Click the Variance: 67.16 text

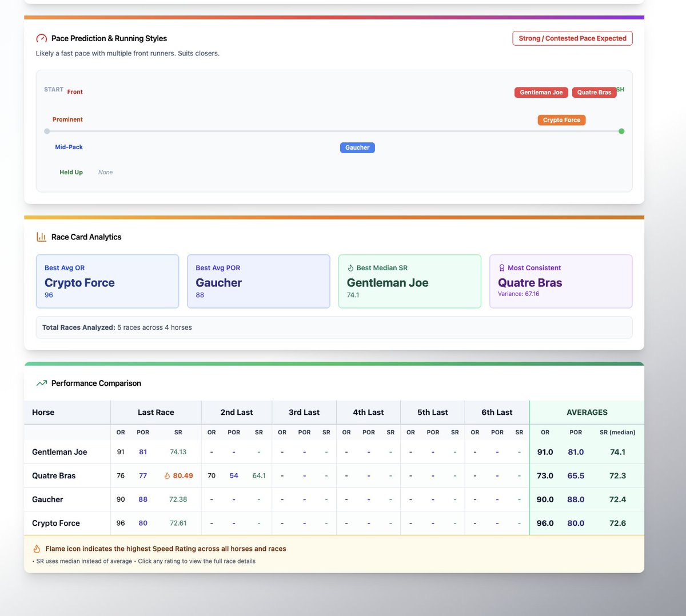[x=519, y=294]
